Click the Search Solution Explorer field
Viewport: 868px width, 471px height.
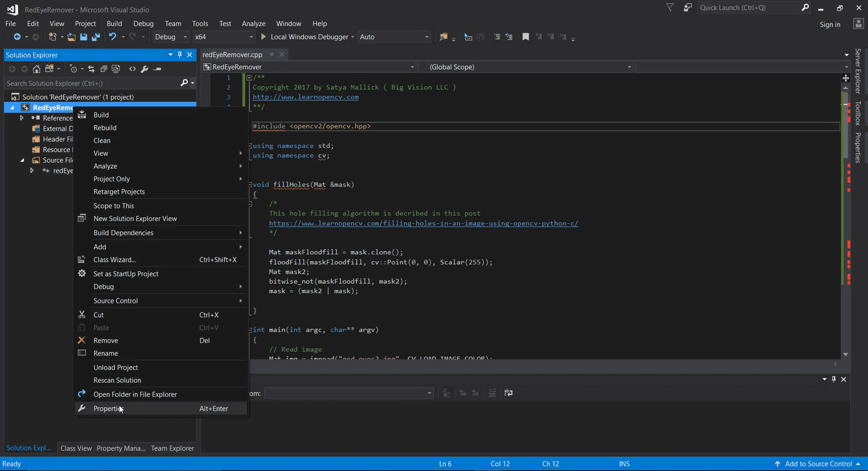[93, 83]
